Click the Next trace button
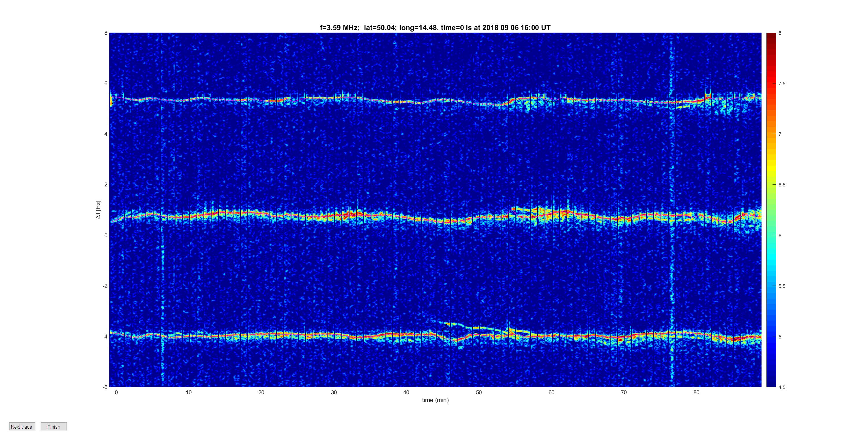 (x=22, y=427)
